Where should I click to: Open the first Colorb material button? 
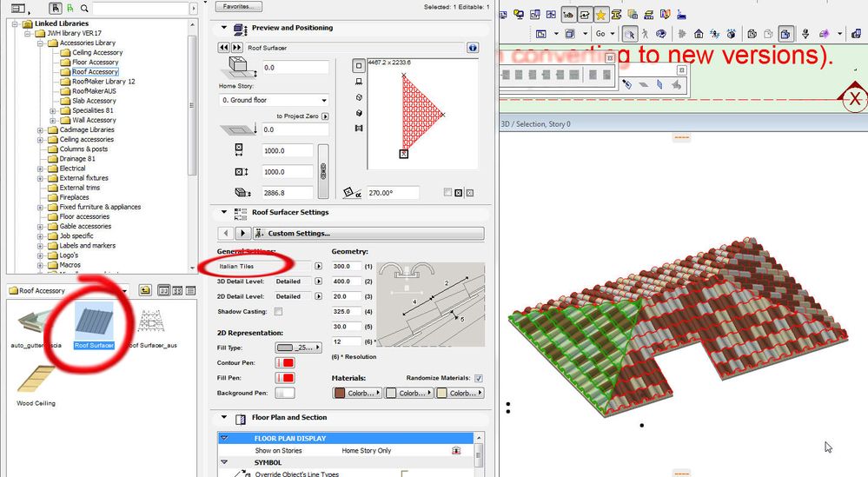[356, 393]
